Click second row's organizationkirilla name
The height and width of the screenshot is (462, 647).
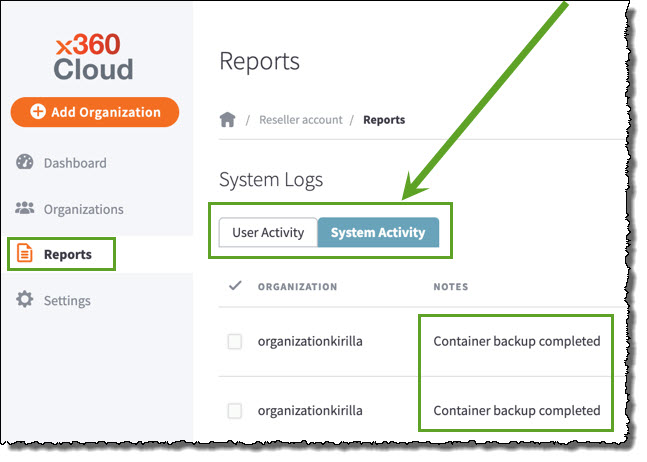point(310,410)
